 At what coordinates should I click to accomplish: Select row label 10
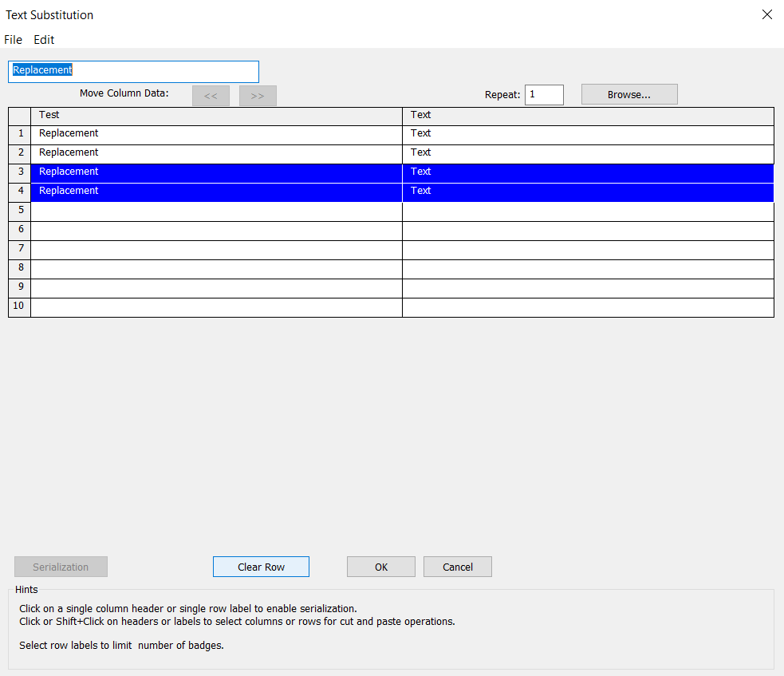[20, 306]
